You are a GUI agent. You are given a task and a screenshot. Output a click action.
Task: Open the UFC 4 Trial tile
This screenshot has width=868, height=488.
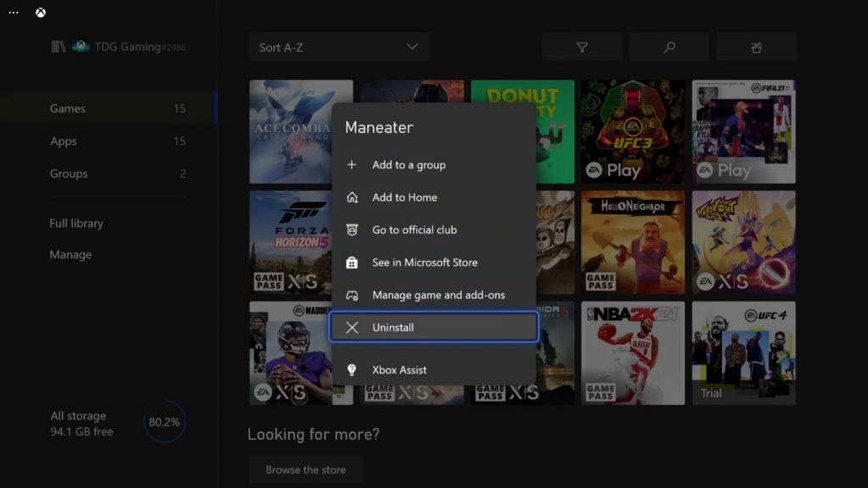743,353
